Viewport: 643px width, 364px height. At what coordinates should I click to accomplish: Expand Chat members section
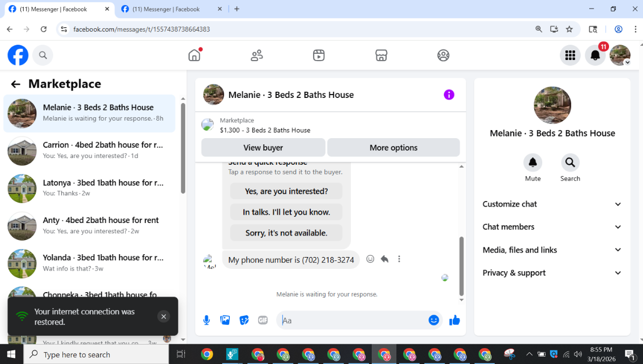click(552, 227)
